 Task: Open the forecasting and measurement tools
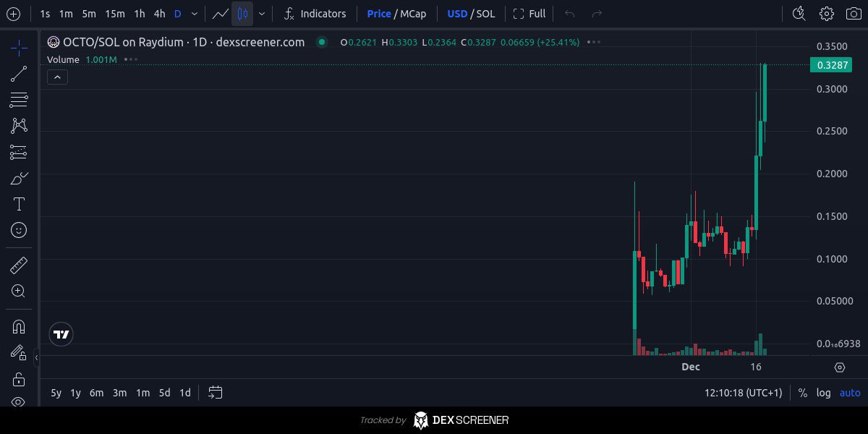click(x=19, y=152)
